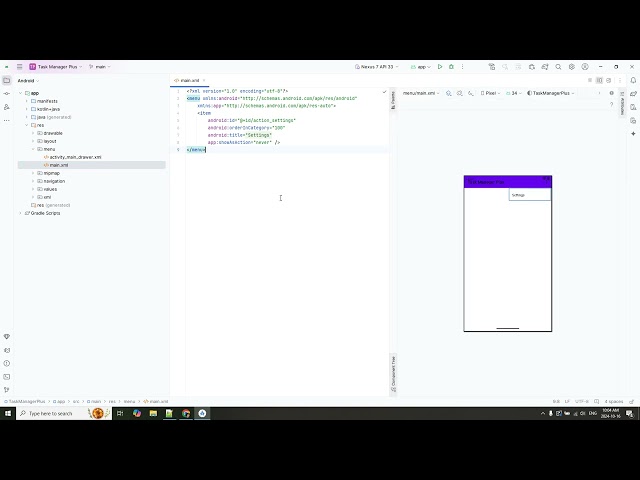Sync project with Gradle files icon
640x480 pixels.
545,67
